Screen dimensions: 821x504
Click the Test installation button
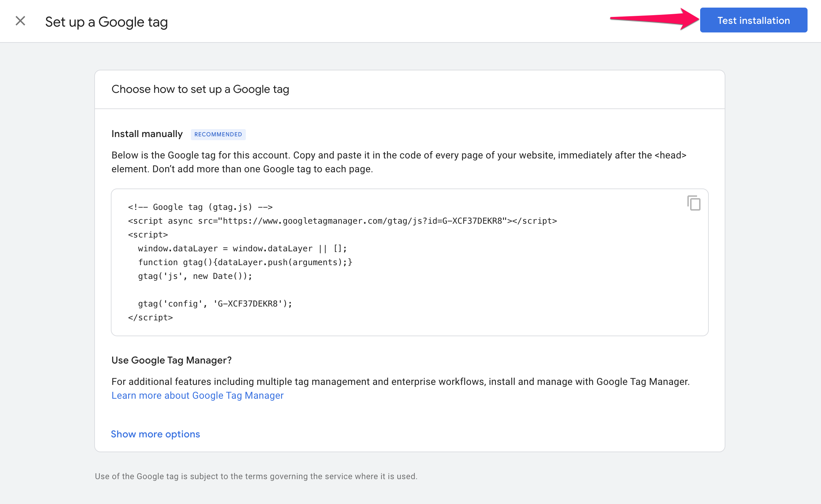tap(753, 20)
